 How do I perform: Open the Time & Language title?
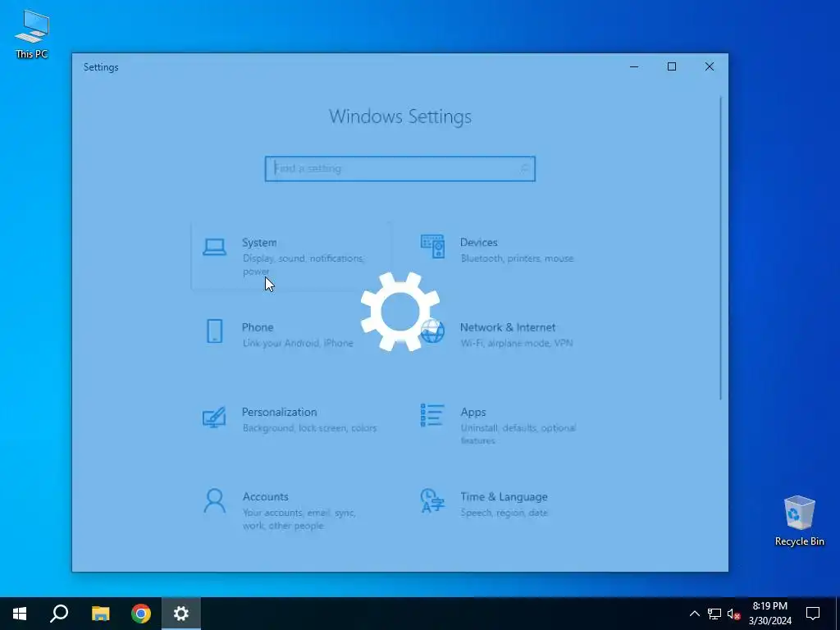tap(504, 496)
